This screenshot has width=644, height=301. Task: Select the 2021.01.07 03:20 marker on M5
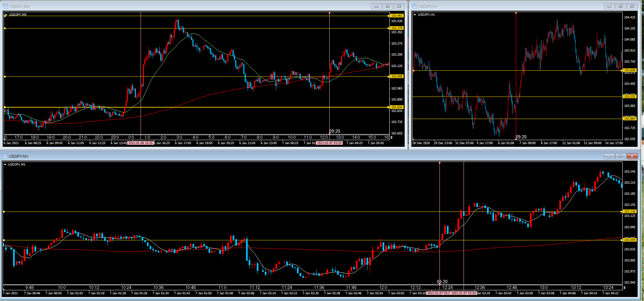(x=329, y=143)
